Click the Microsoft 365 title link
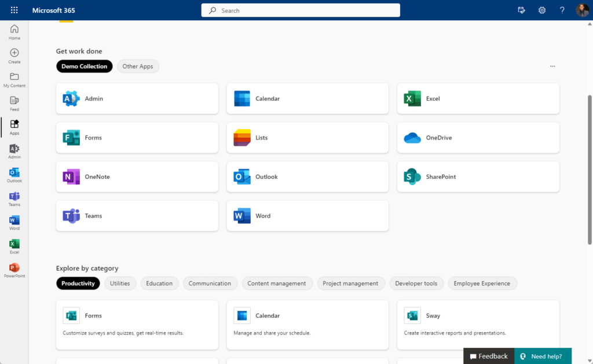 [54, 10]
